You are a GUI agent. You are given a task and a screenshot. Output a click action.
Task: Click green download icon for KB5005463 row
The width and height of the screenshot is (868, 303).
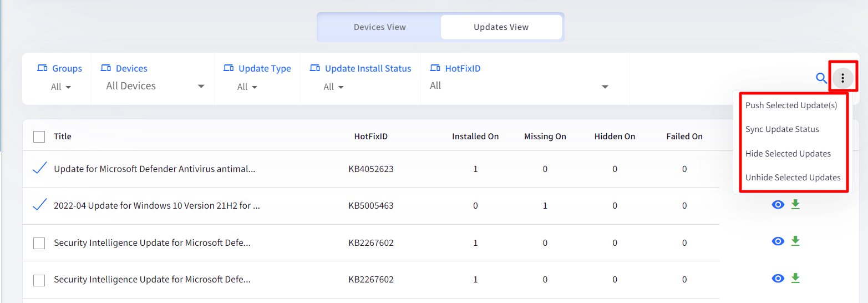tap(795, 205)
